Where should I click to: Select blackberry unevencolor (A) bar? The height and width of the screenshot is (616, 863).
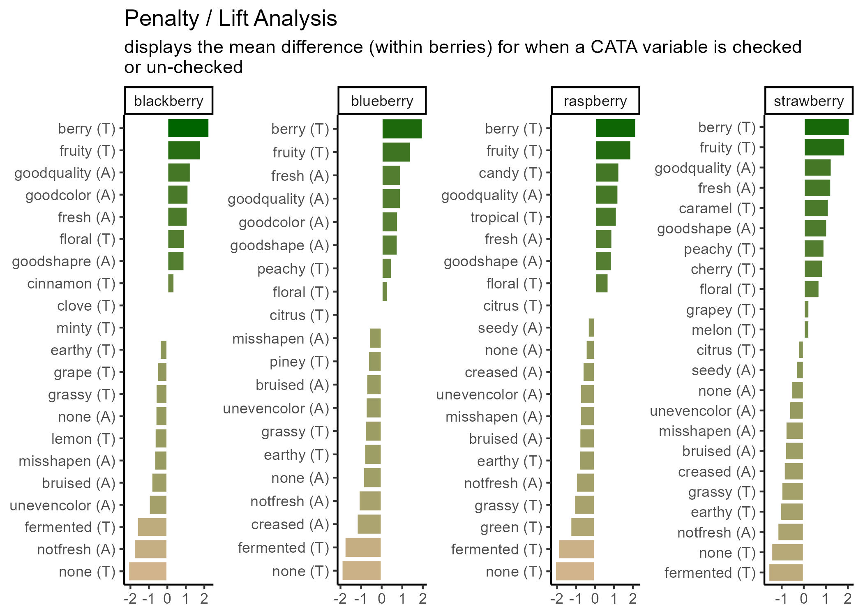pos(158,505)
